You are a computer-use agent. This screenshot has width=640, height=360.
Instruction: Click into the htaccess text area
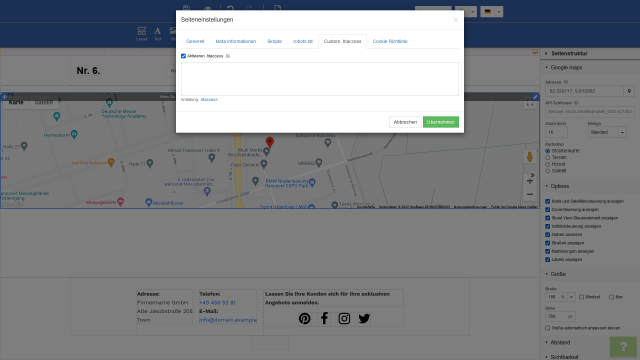coord(320,79)
